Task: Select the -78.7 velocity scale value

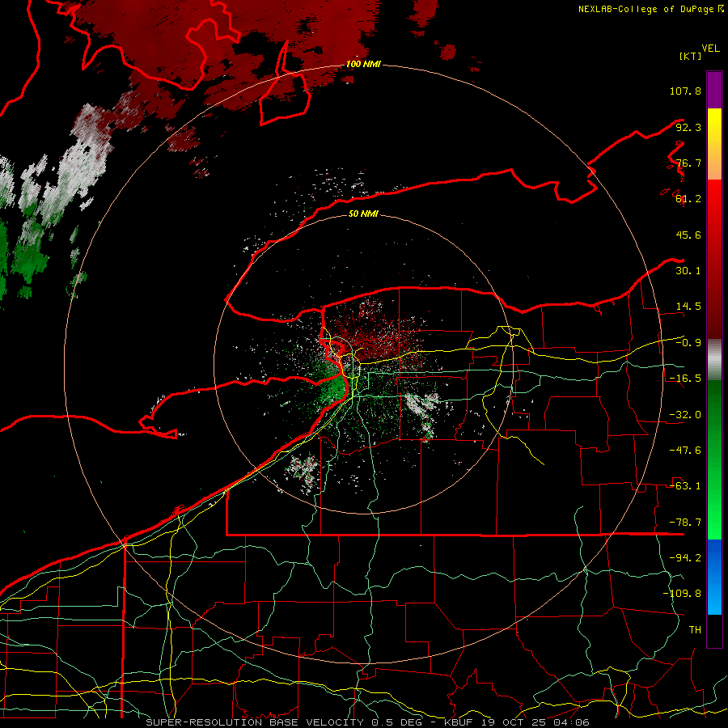Action: (x=685, y=523)
